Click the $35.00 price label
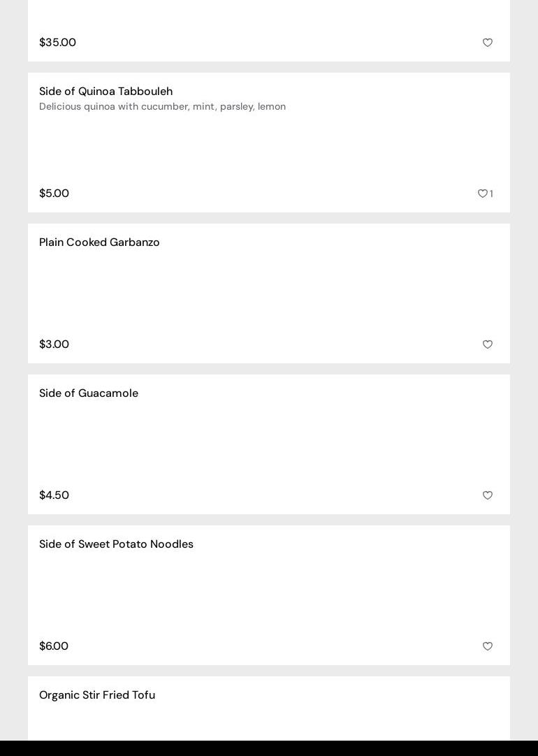Screen dimensions: 538x756 click(57, 43)
